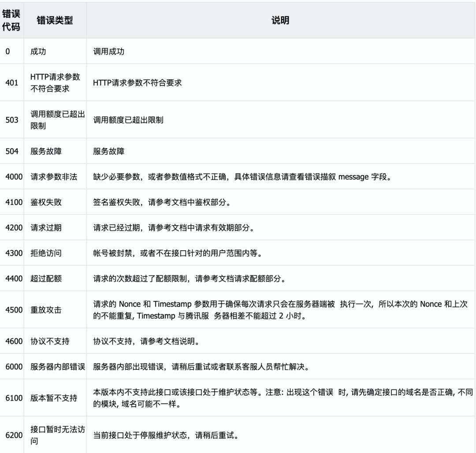Click the 超过配额 error type
Screen dimensions: 476x453
46,278
